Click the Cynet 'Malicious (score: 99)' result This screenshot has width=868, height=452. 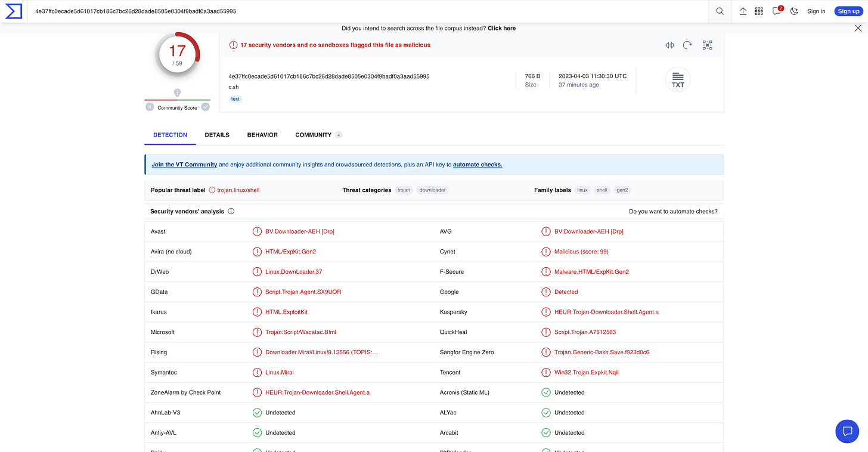point(581,252)
